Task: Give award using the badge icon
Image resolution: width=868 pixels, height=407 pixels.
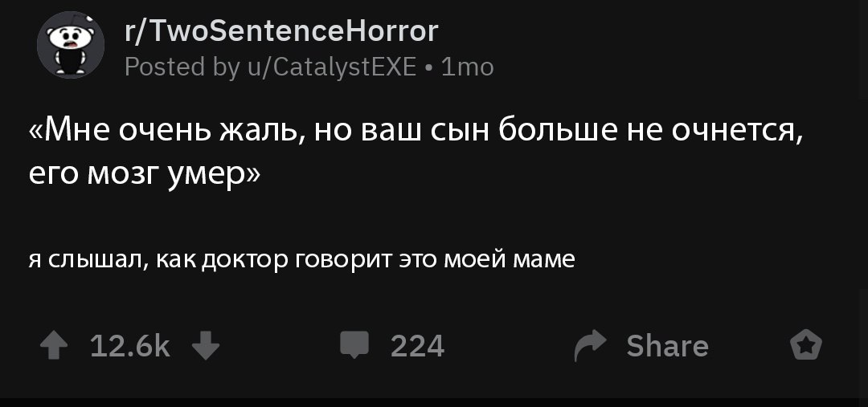Action: click(x=806, y=345)
